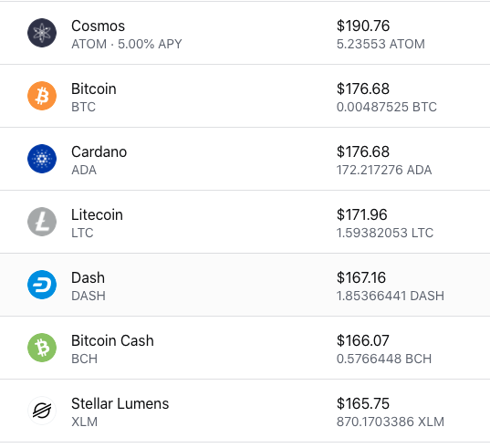Click the blue Dash logo icon
Image resolution: width=490 pixels, height=448 pixels.
point(42,285)
